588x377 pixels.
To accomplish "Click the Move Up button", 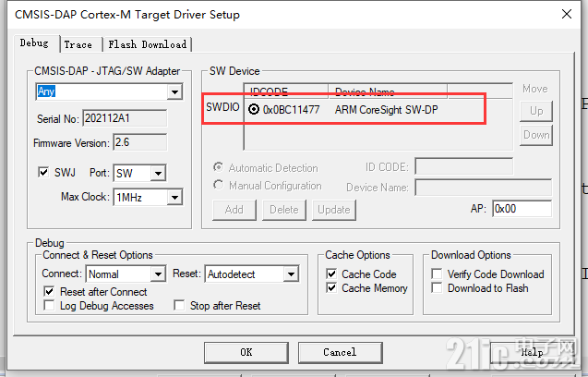I will [536, 111].
